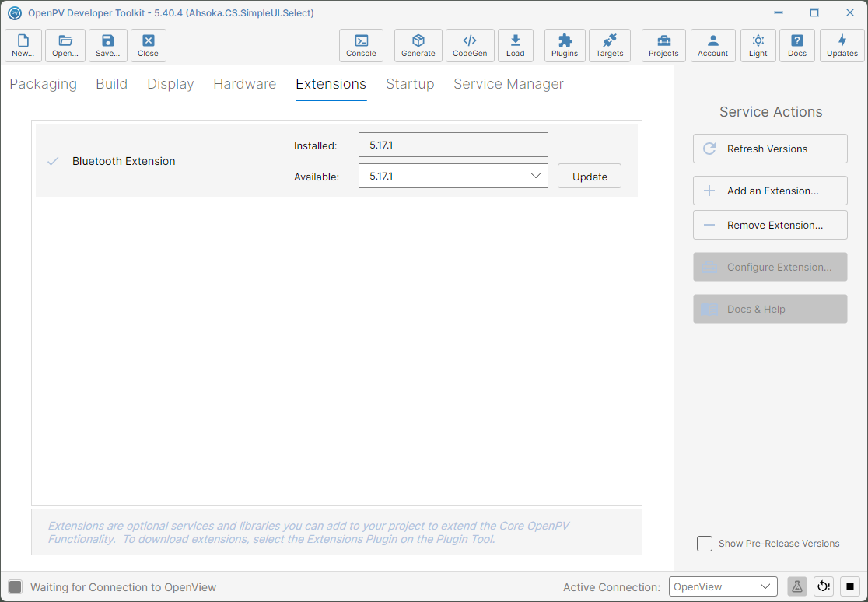Switch to the Startup tab

(410, 84)
